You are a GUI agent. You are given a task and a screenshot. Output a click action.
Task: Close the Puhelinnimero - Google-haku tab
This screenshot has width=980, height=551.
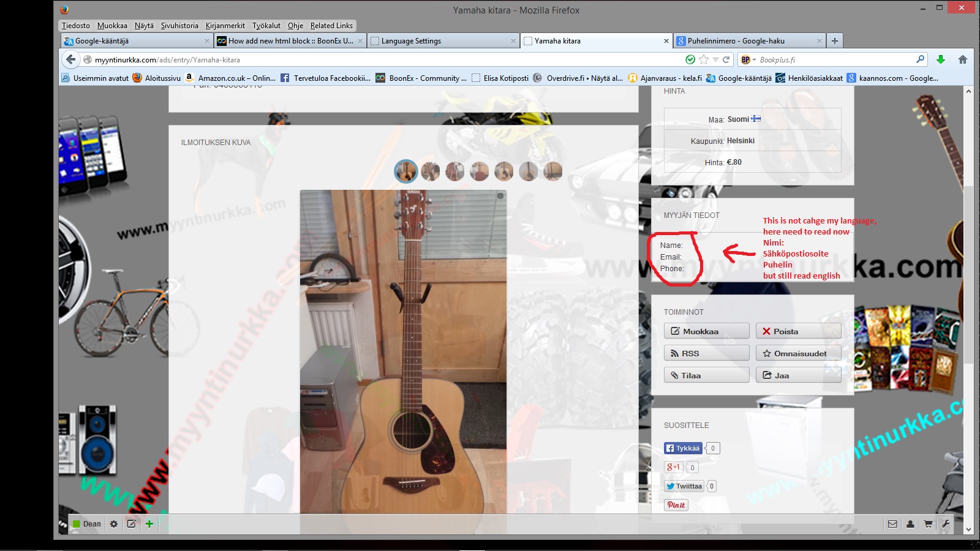[x=820, y=41]
